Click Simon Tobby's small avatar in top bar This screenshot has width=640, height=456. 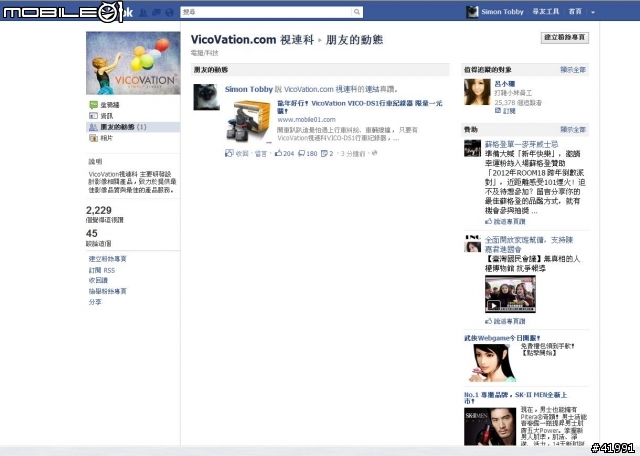pos(472,12)
